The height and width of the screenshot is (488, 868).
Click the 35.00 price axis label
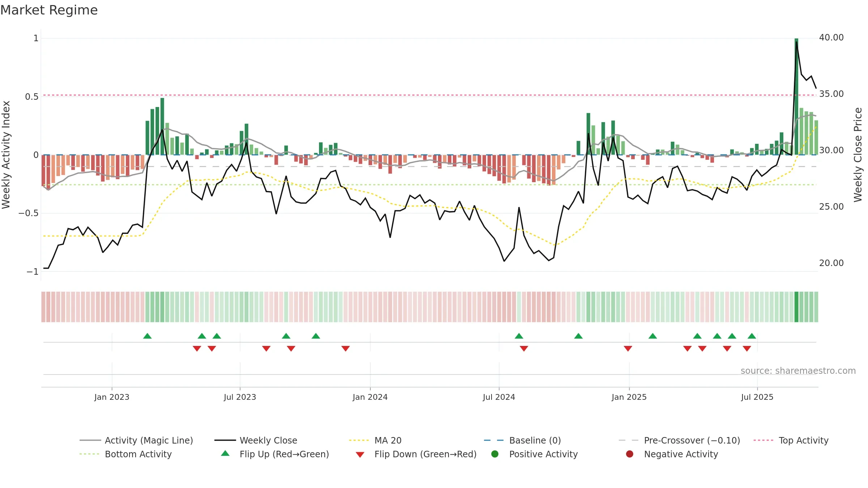831,94
